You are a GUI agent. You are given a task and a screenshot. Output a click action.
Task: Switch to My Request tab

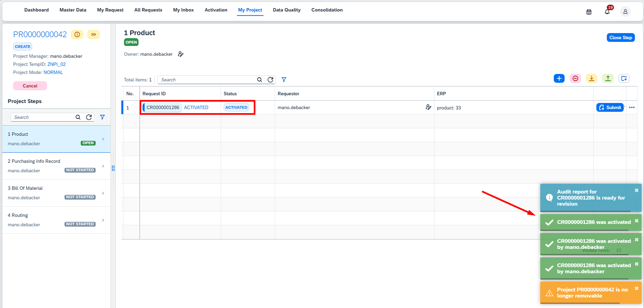(110, 10)
